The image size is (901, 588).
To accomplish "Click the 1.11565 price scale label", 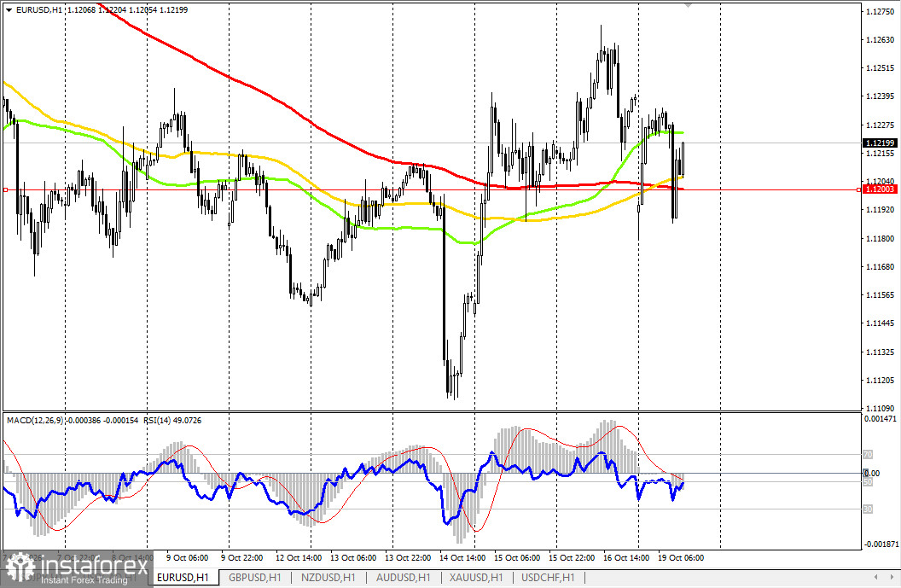I will pyautogui.click(x=880, y=295).
